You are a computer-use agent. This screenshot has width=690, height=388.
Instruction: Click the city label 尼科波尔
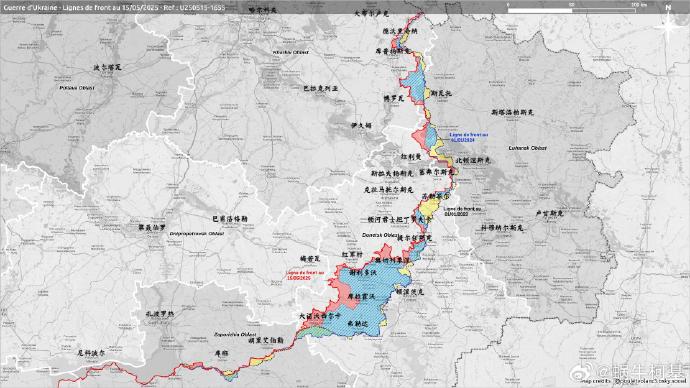92,353
